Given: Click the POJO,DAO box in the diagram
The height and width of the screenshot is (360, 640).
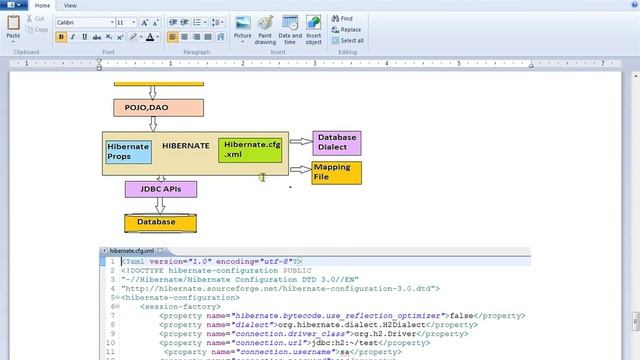Looking at the screenshot, I should (158, 108).
